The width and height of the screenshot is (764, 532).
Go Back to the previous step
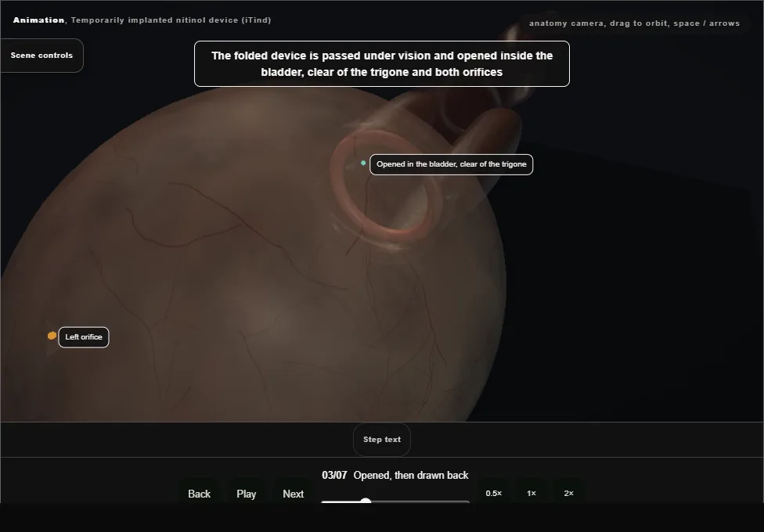pos(200,494)
